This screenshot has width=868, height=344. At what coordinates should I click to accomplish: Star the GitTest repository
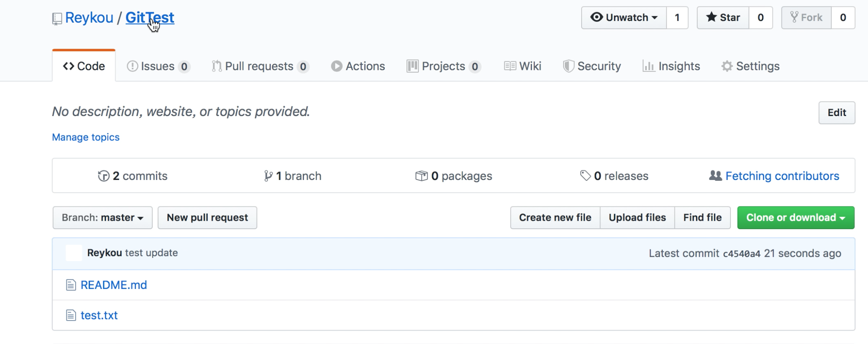[x=723, y=18]
